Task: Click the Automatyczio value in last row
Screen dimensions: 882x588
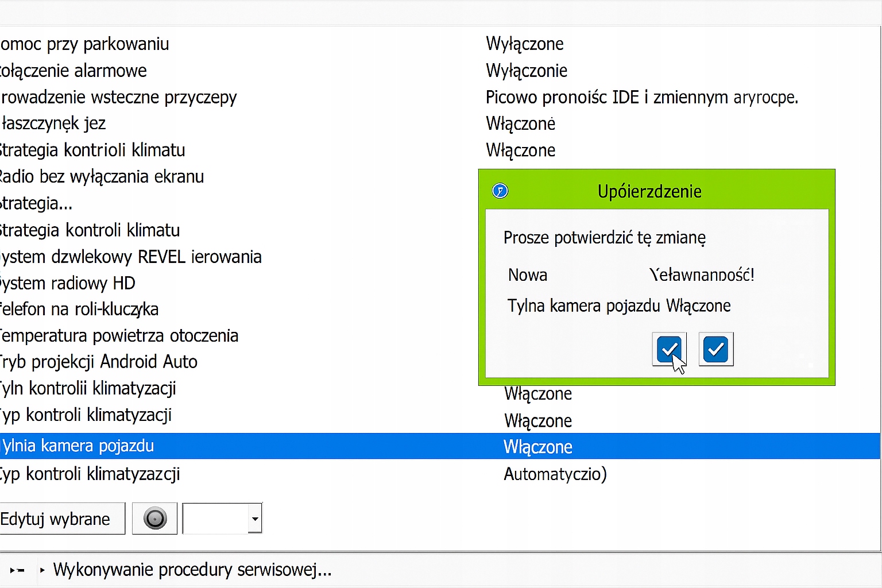Action: 555,474
